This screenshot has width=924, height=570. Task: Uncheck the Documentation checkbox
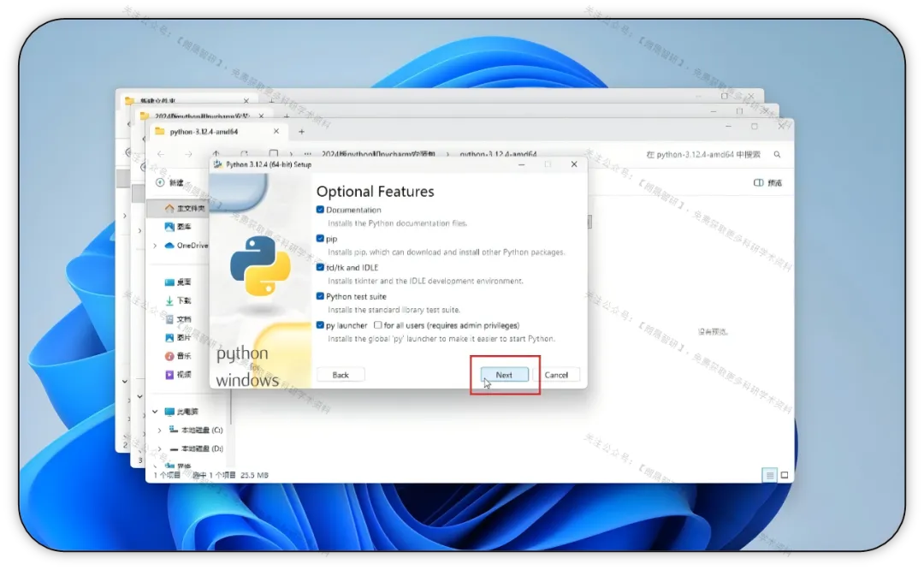pyautogui.click(x=320, y=210)
